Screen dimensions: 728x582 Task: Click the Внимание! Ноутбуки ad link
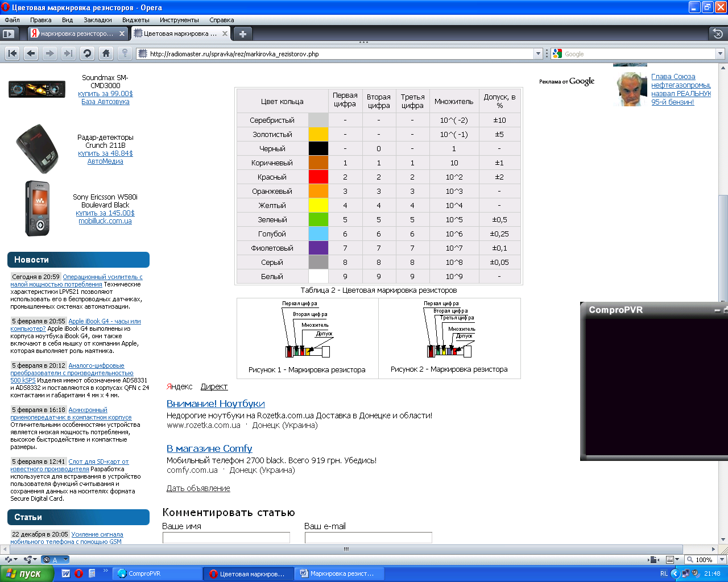(x=216, y=404)
